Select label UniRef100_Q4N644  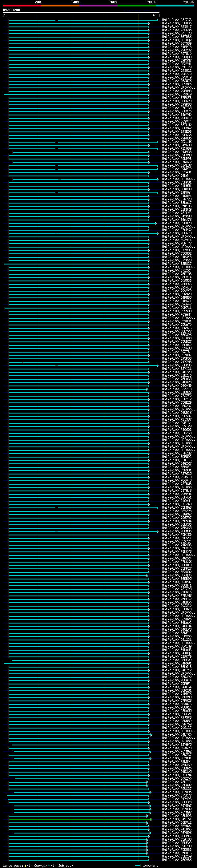pos(177,176)
